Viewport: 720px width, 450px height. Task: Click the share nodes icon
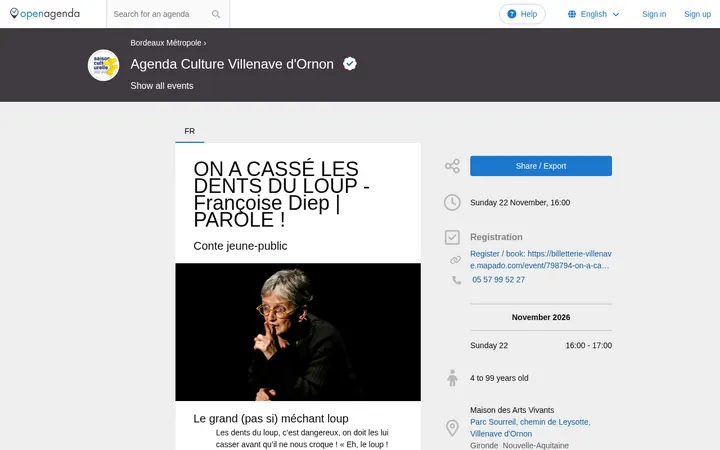[452, 166]
